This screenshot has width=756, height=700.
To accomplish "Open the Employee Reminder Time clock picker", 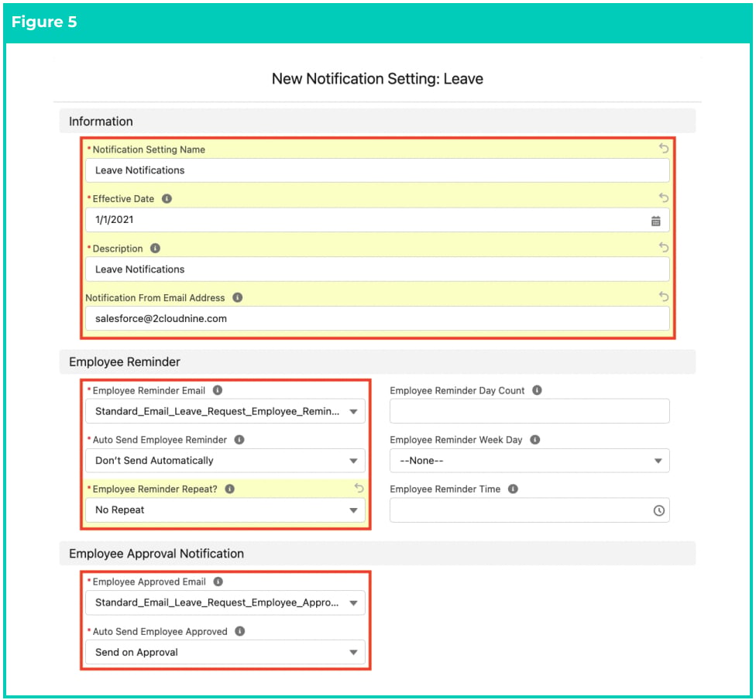I will click(658, 510).
